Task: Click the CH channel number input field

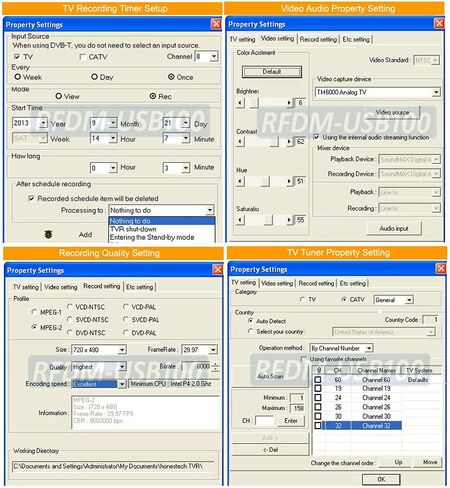Action: coord(264,421)
